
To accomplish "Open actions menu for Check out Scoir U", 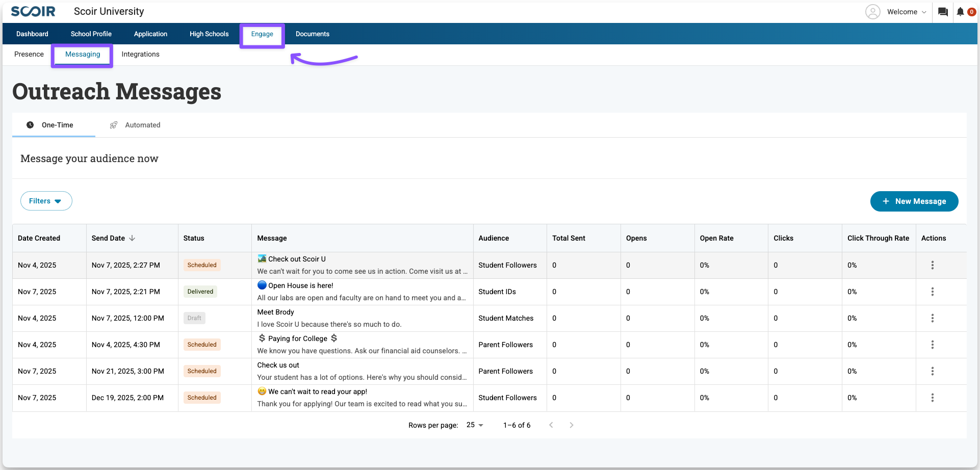I will (x=932, y=265).
